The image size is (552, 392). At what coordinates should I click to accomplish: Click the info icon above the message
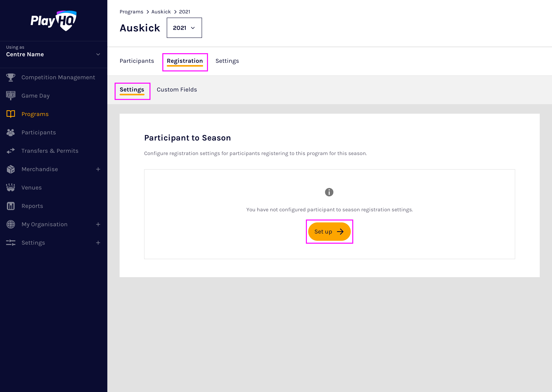point(329,192)
